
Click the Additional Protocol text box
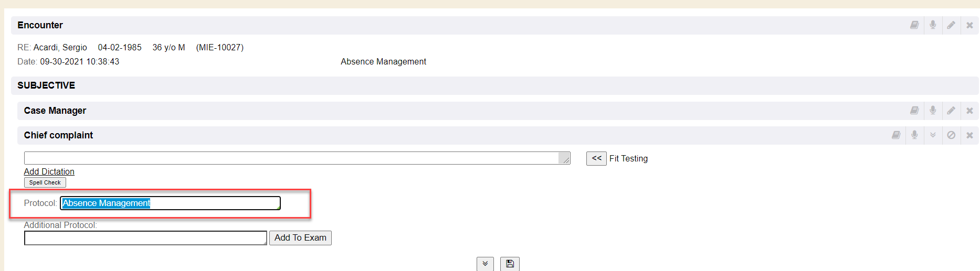[x=145, y=238]
